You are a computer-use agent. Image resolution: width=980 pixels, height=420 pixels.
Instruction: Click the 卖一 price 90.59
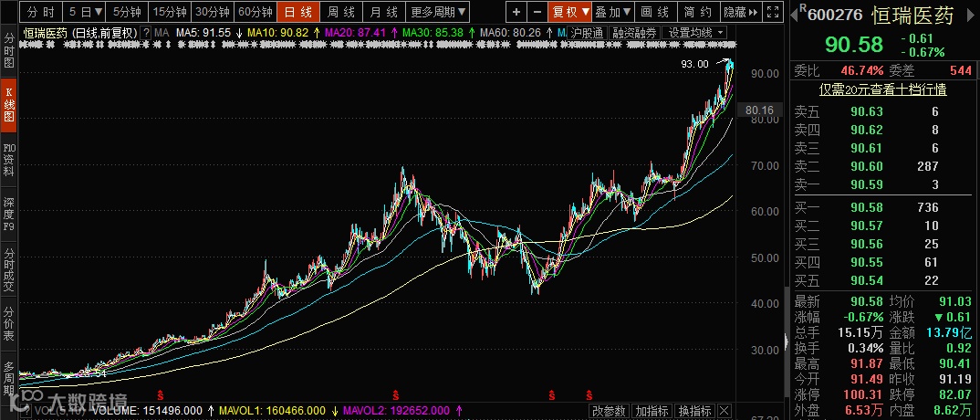tap(866, 184)
